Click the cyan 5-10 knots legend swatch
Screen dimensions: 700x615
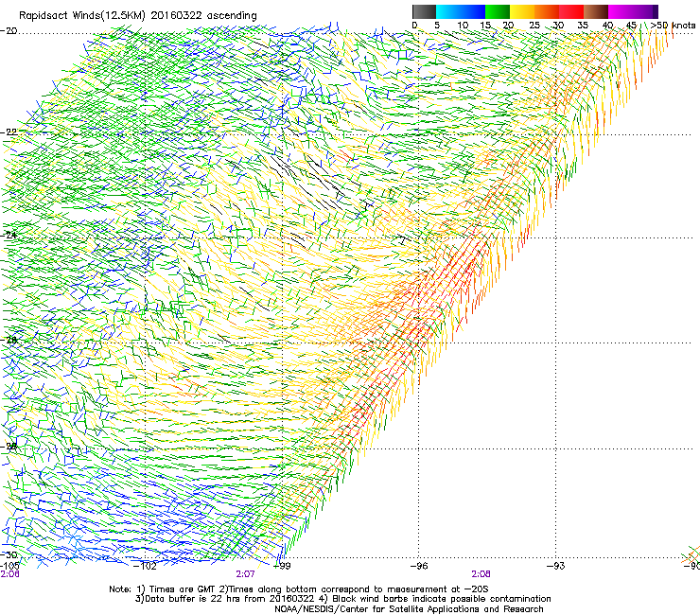(448, 11)
